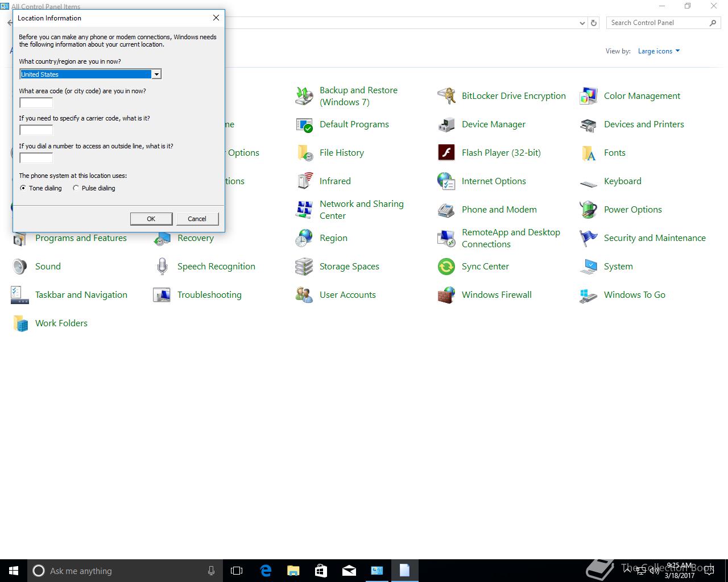Cancel the Location Information dialog
The width and height of the screenshot is (728, 582).
click(x=197, y=219)
